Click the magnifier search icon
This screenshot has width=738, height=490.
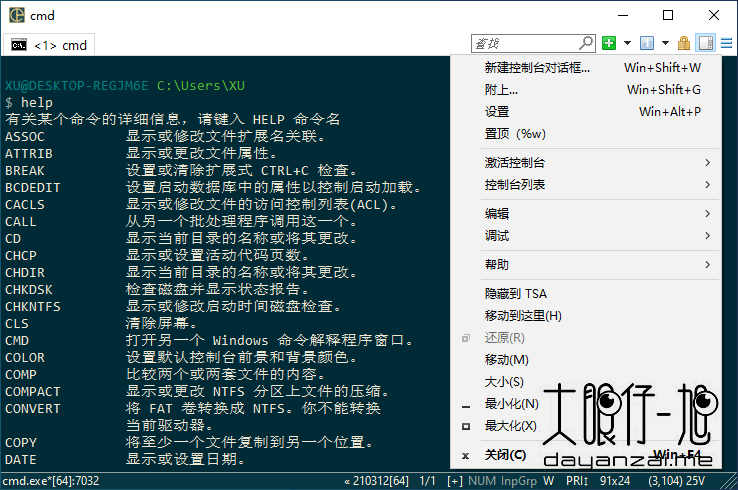click(586, 43)
